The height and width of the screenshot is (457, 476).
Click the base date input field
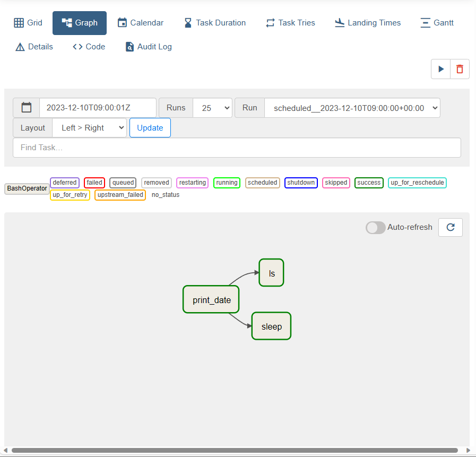coord(98,108)
